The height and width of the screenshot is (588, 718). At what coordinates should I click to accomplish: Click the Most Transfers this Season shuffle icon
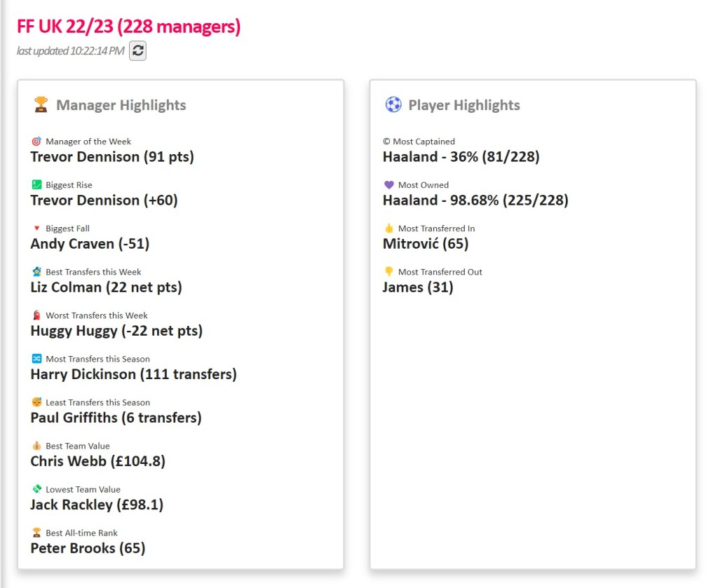36,359
